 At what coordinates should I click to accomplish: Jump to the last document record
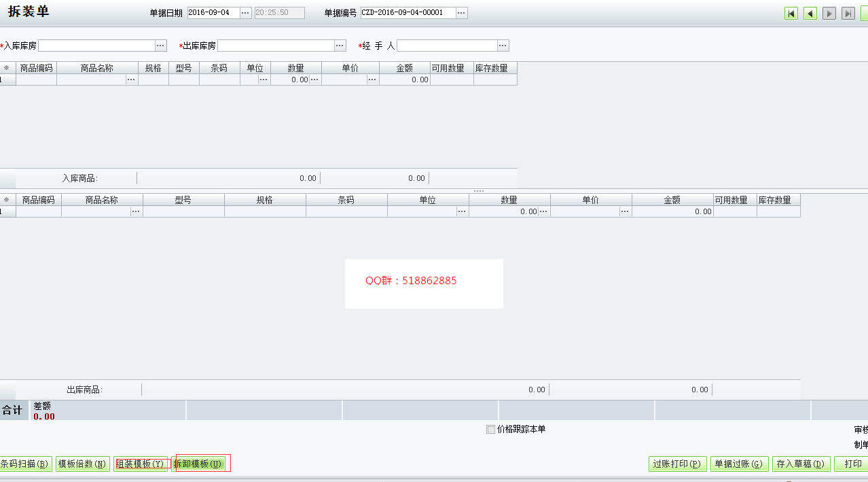click(x=848, y=14)
